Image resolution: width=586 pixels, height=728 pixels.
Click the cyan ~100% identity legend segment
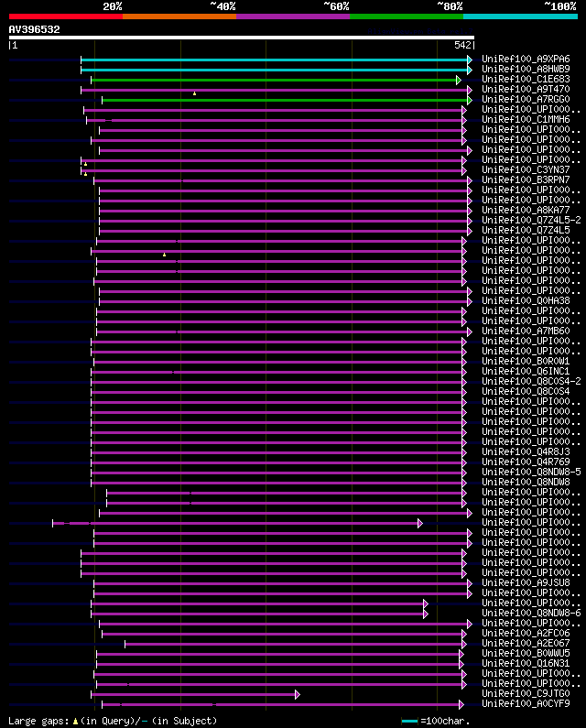click(520, 16)
